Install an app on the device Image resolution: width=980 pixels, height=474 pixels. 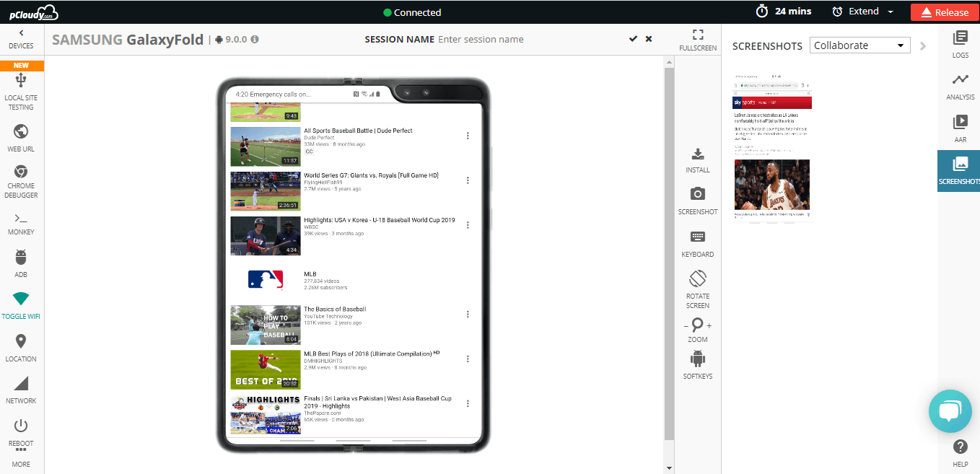tap(698, 160)
